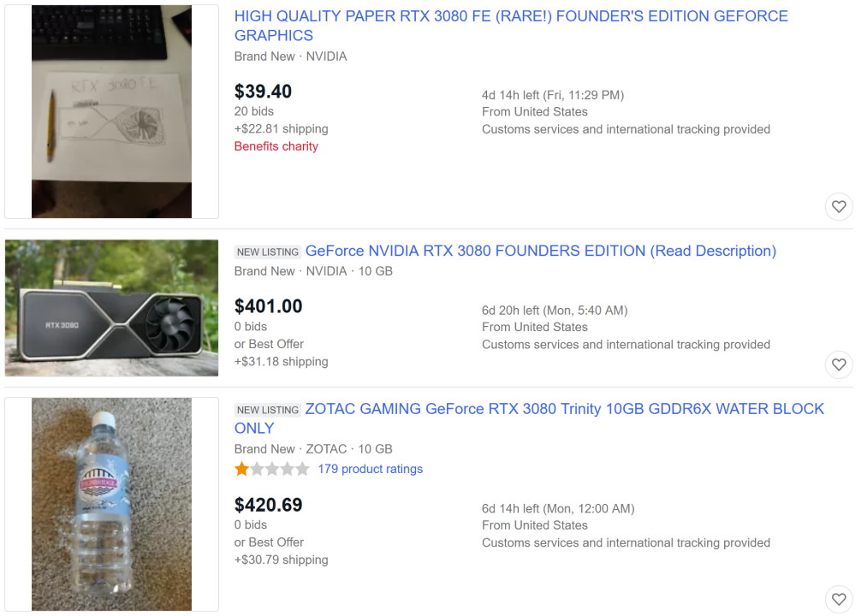Viewport: 867px width, 616px height.
Task: View the 179 product ratings
Action: pyautogui.click(x=370, y=469)
